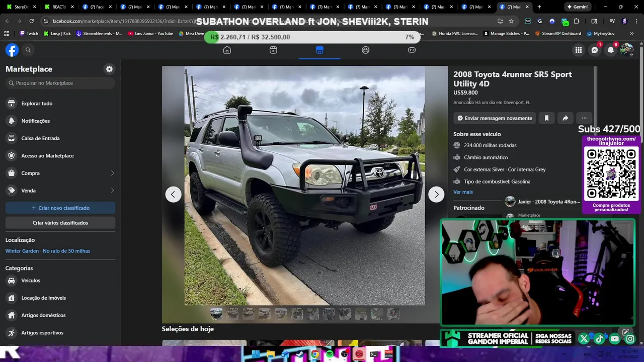Screen dimensions: 644x362
Task: Open account profile picture menu
Action: [x=627, y=50]
